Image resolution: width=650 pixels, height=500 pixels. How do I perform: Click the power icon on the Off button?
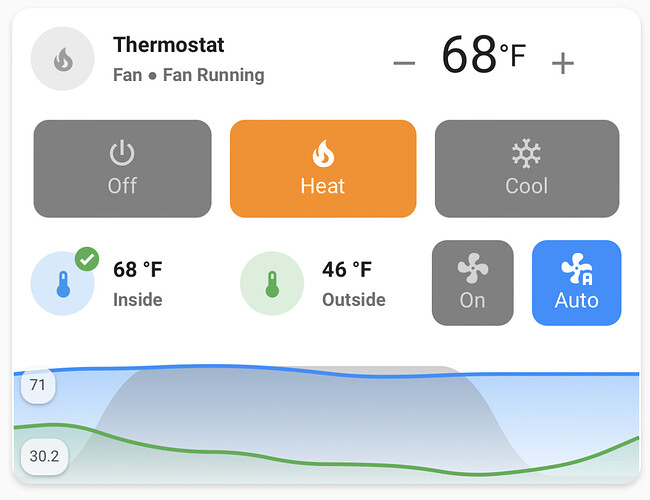coord(122,153)
